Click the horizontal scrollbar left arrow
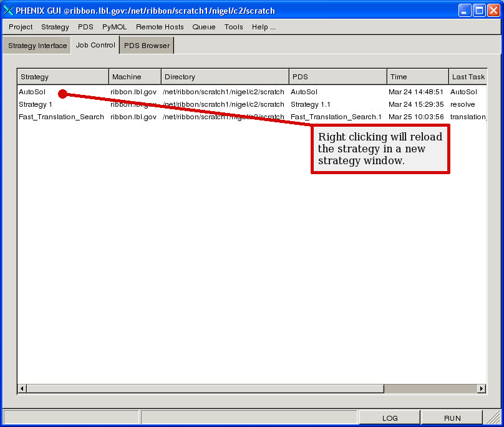 [22, 388]
